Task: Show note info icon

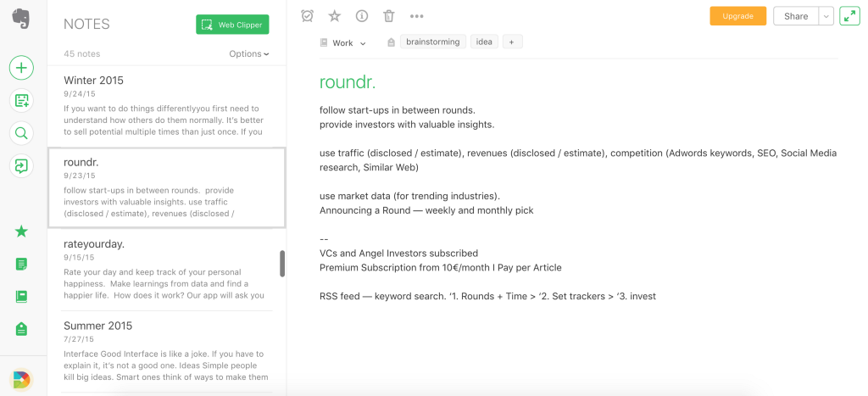Action: tap(362, 16)
